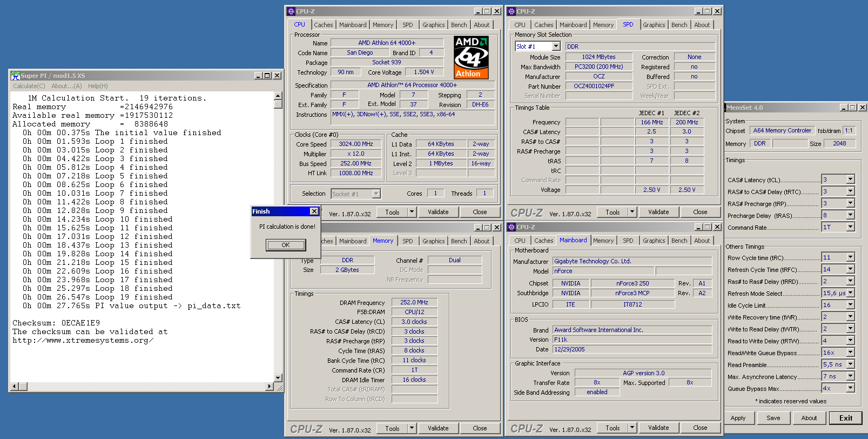This screenshot has width=868, height=439.
Task: Click Validate in the CPU-Z Memory timings window
Action: 438,428
